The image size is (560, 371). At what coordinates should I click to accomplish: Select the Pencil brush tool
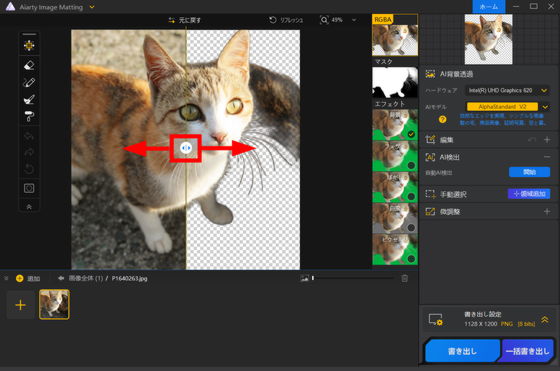[29, 82]
